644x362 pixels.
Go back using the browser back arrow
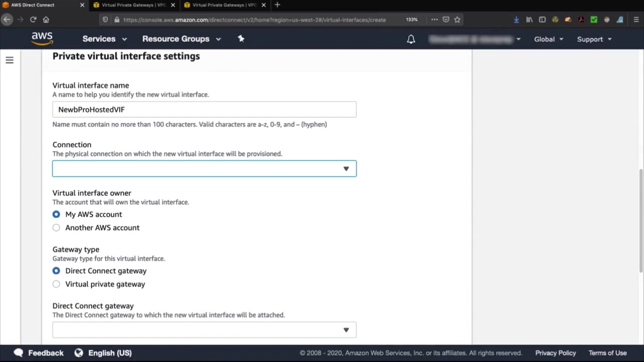click(7, 20)
